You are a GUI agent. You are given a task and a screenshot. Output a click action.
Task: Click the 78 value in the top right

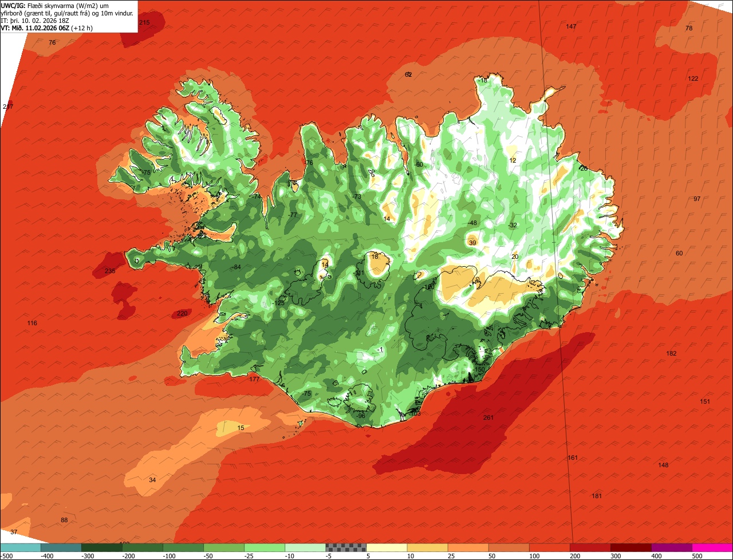pyautogui.click(x=689, y=28)
